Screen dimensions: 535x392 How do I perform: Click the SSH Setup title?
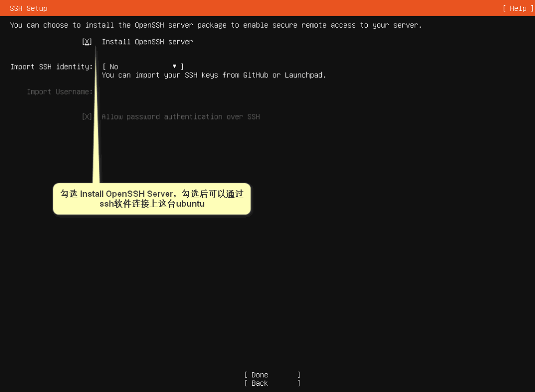29,8
